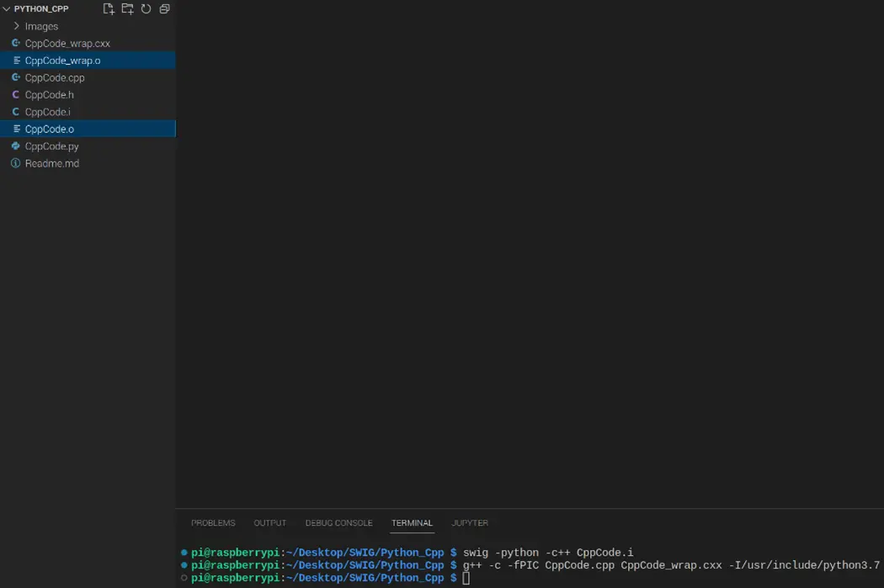This screenshot has height=588, width=884.
Task: Switch to the OUTPUT tab
Action: click(x=270, y=522)
